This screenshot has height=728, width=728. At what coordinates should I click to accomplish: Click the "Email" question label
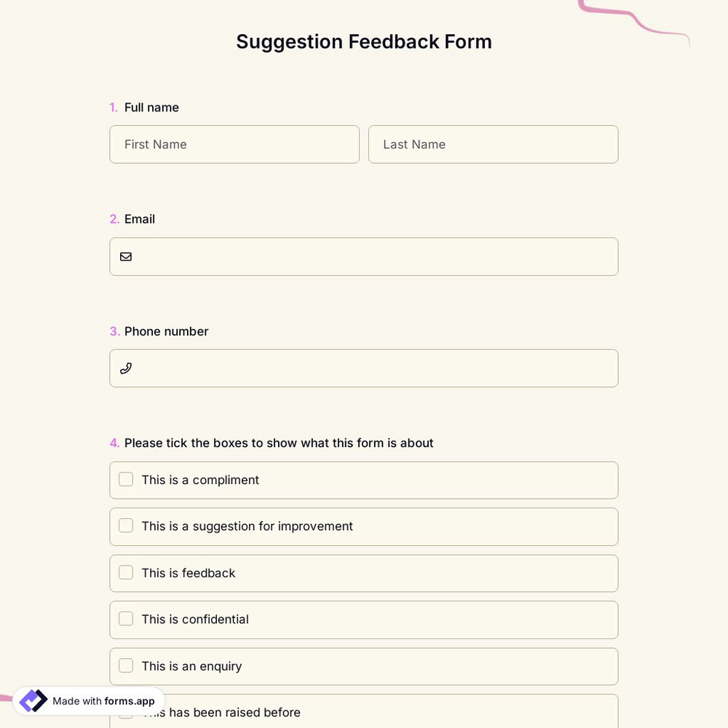139,219
